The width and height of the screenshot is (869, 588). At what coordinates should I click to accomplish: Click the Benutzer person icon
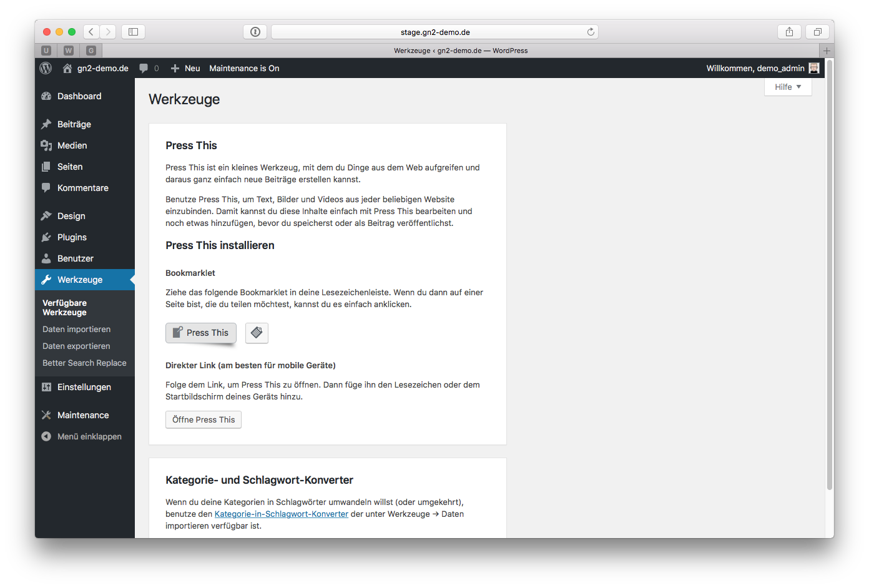46,258
